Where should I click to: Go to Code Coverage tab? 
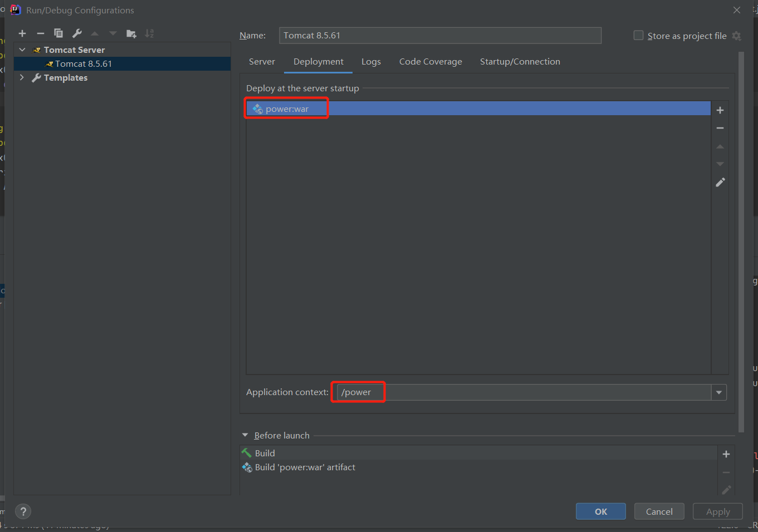[431, 62]
